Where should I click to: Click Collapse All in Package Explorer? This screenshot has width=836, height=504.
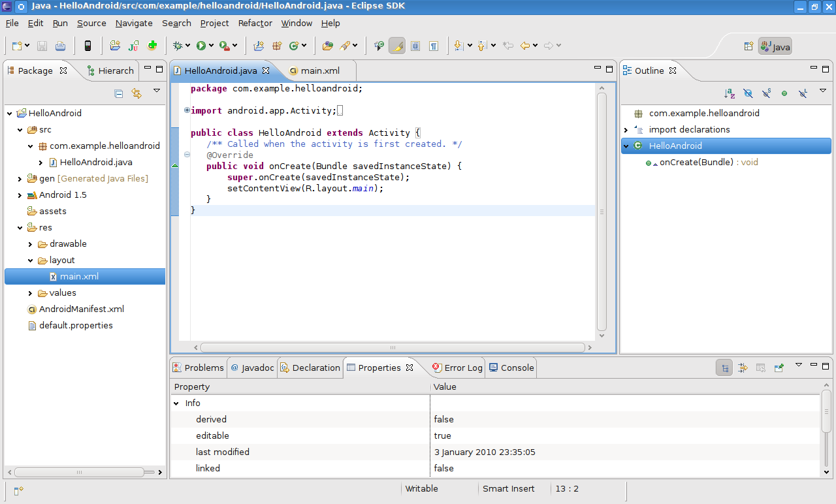pos(119,93)
